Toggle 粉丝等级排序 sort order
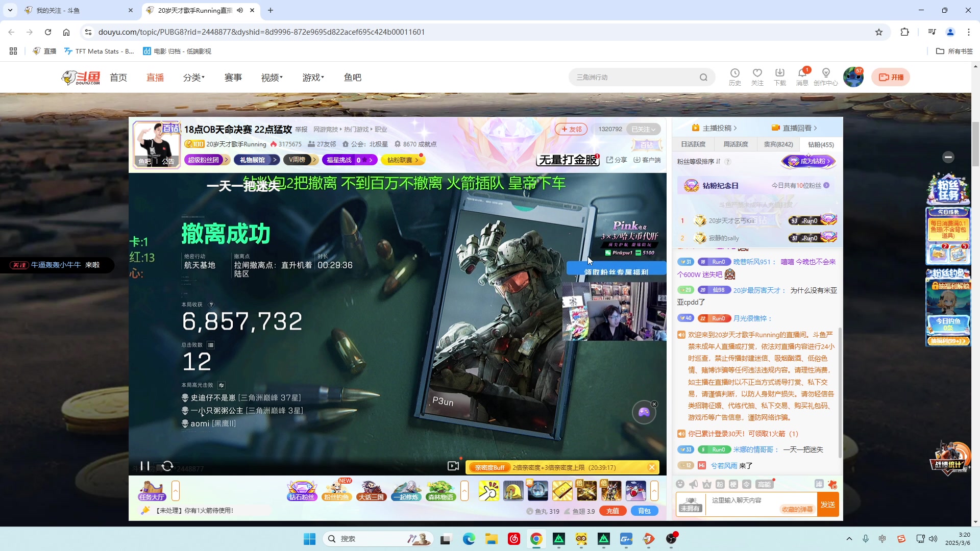Screen dimensions: 980x551 699,161
